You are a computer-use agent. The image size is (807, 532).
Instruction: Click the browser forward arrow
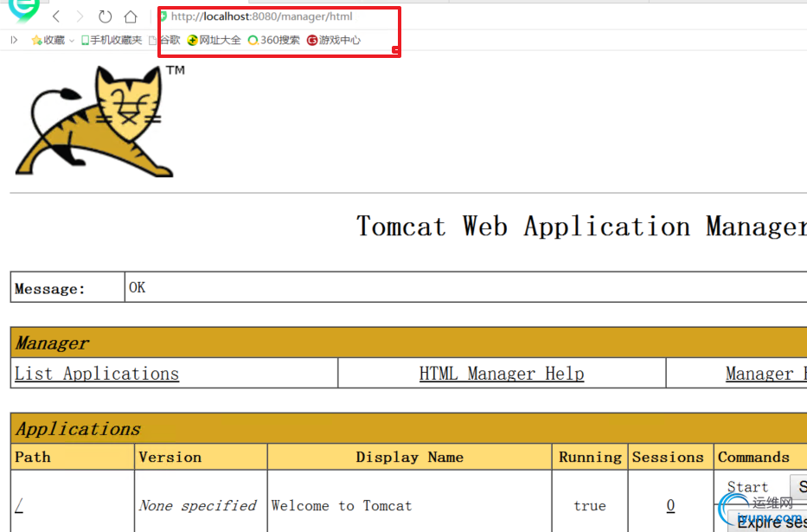point(80,17)
